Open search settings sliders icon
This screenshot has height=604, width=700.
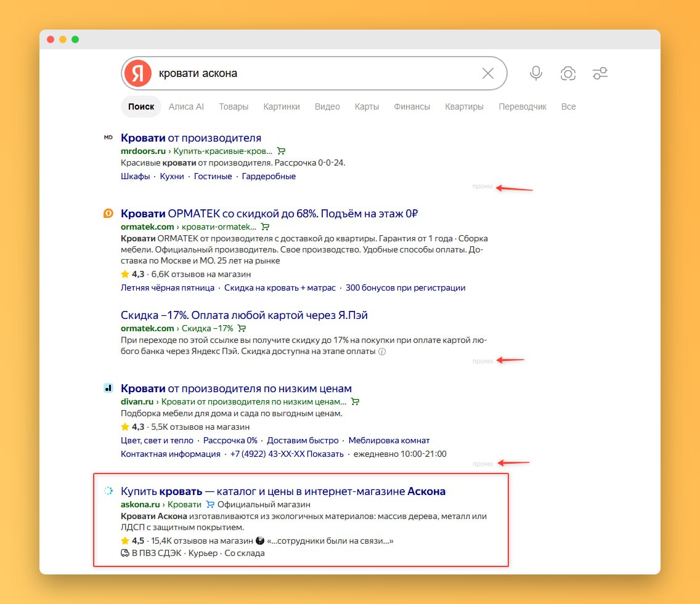pos(600,73)
